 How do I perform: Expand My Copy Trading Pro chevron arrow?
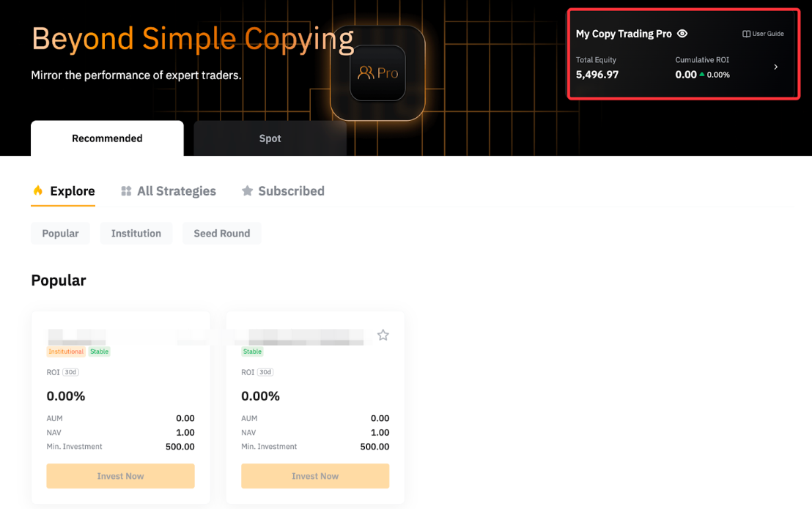click(776, 67)
